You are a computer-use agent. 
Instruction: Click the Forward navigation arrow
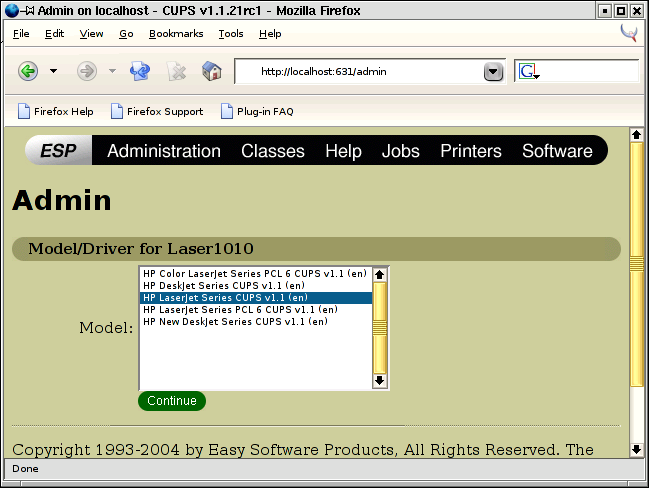click(x=87, y=71)
